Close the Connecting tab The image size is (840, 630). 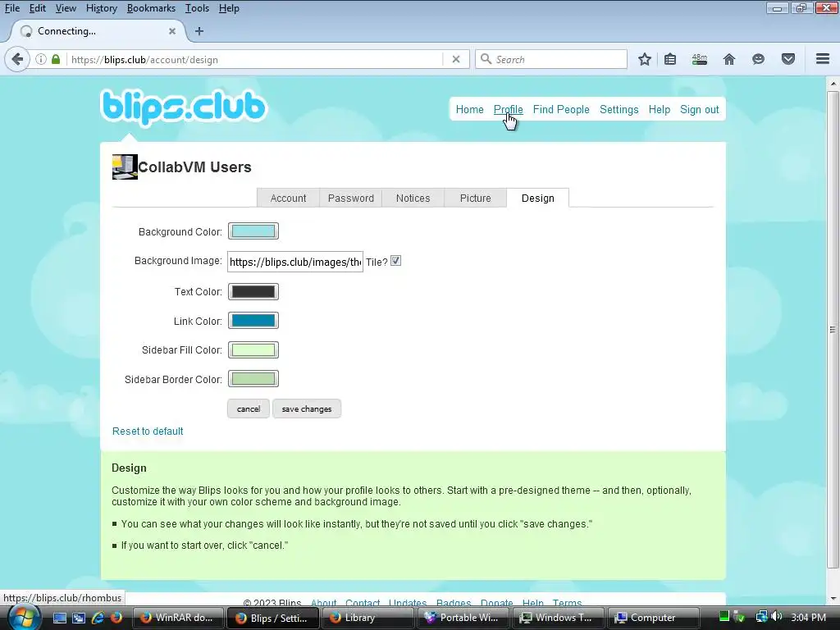(172, 31)
